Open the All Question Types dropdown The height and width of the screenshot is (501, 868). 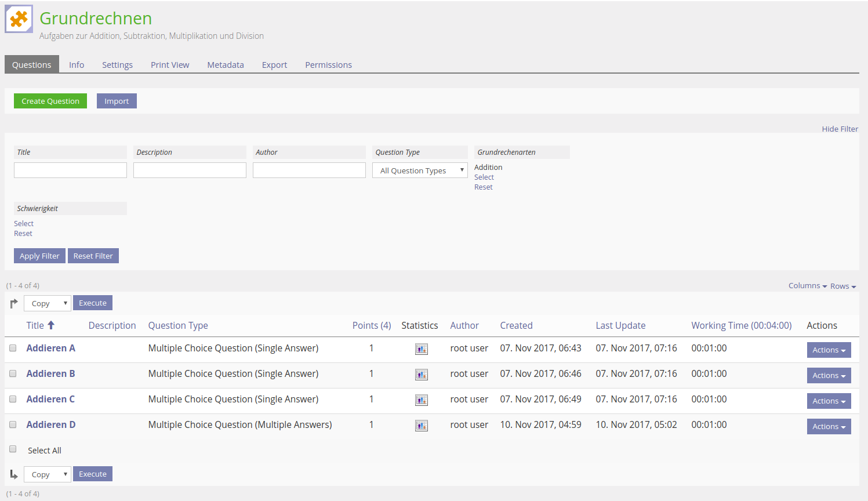(420, 170)
